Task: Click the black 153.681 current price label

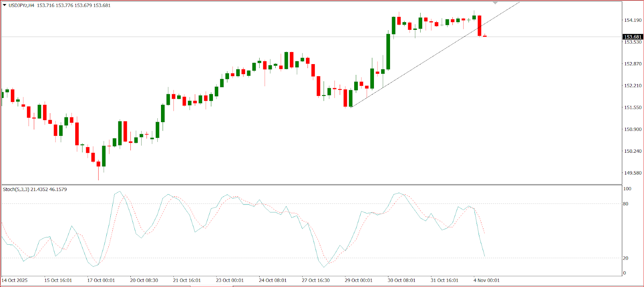Action: pos(633,37)
